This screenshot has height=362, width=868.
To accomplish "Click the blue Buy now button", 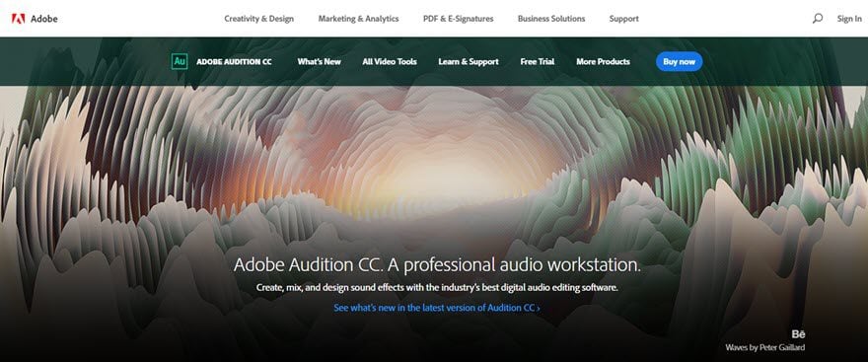I will tap(680, 61).
